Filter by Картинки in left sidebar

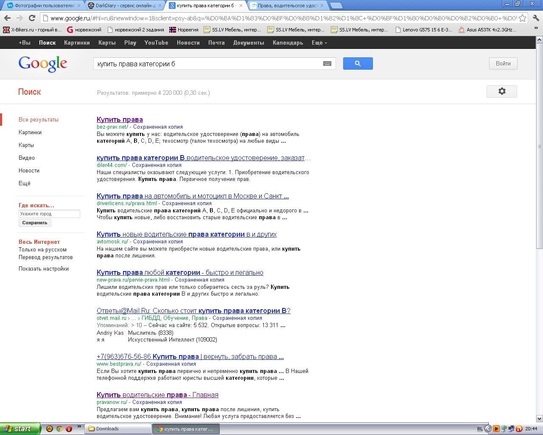(30, 132)
